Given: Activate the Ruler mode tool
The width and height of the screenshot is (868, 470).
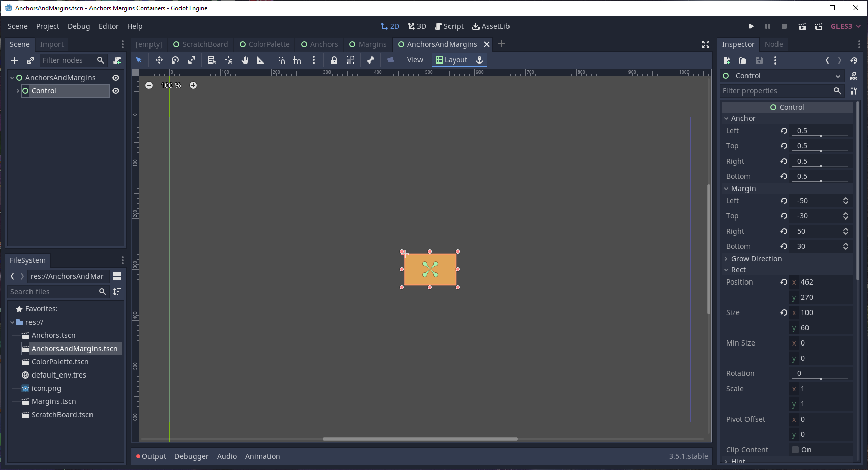Looking at the screenshot, I should click(x=261, y=60).
